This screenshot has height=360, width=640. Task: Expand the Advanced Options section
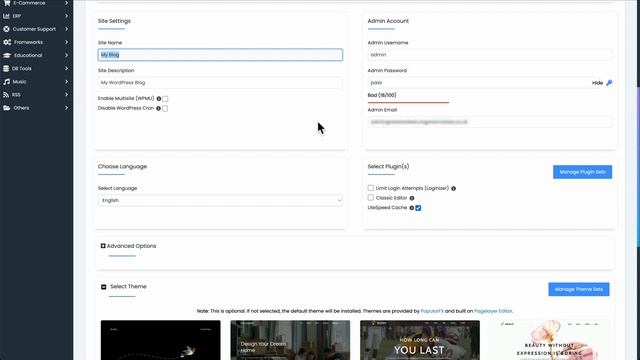[x=128, y=246]
